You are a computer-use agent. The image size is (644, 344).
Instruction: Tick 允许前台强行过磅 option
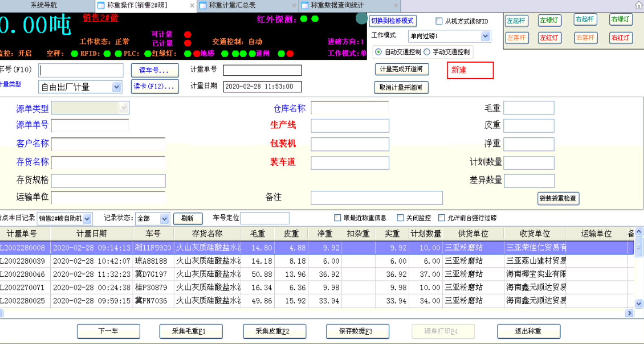pyautogui.click(x=441, y=218)
